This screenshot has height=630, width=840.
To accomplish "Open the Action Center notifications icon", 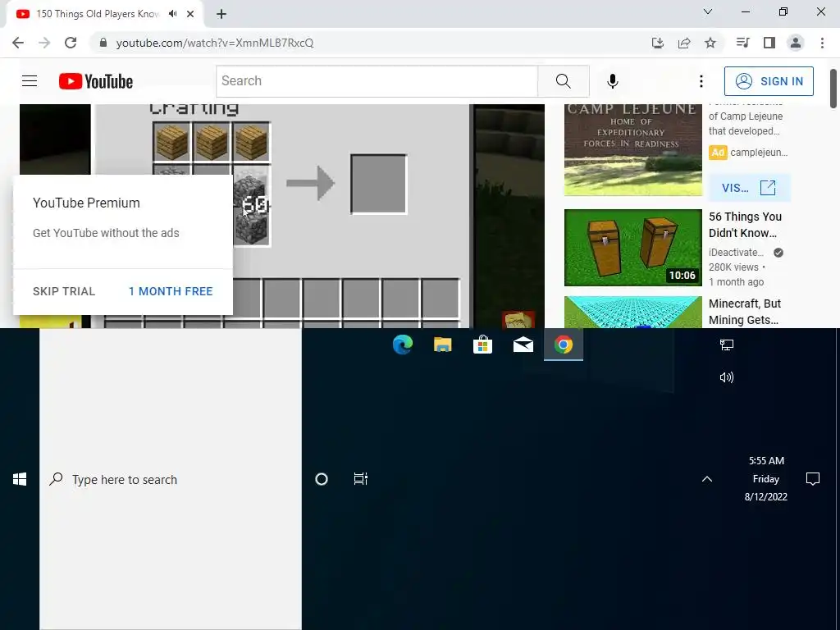I will pyautogui.click(x=813, y=479).
